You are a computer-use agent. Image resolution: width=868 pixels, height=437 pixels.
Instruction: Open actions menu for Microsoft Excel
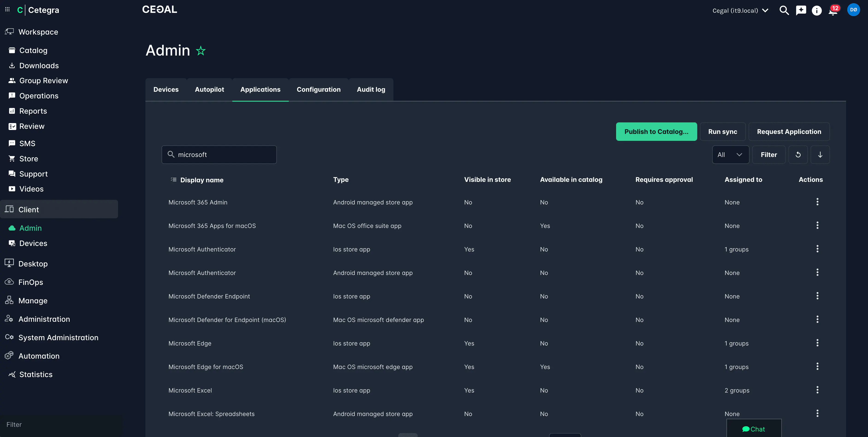click(x=817, y=390)
